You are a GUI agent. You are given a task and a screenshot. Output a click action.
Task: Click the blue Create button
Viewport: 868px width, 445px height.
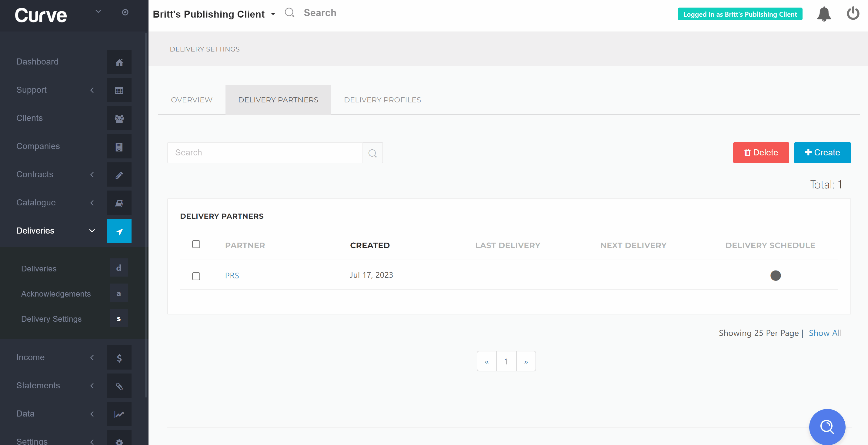(x=822, y=153)
